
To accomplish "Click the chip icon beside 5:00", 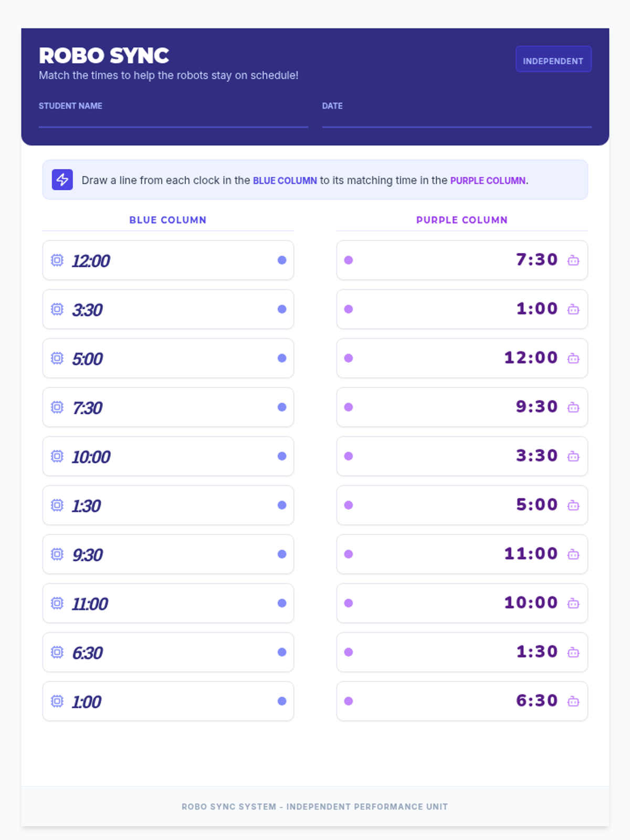I will pyautogui.click(x=57, y=358).
